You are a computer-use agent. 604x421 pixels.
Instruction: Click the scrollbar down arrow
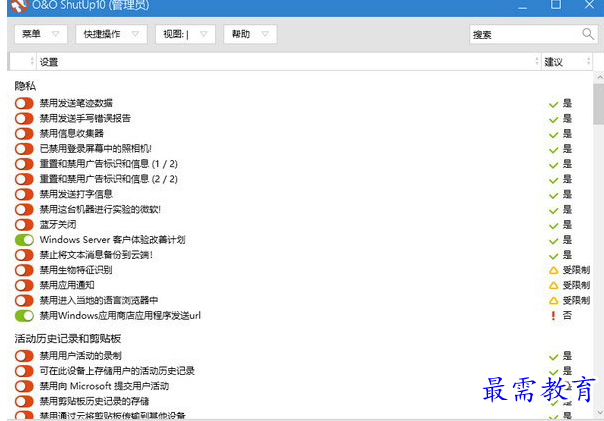599,413
